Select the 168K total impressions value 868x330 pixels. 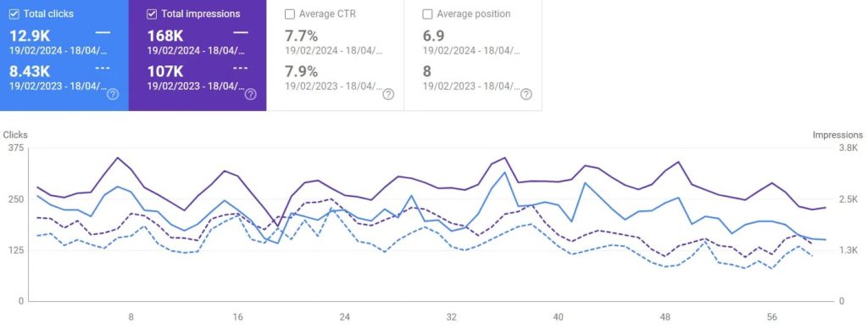(165, 36)
